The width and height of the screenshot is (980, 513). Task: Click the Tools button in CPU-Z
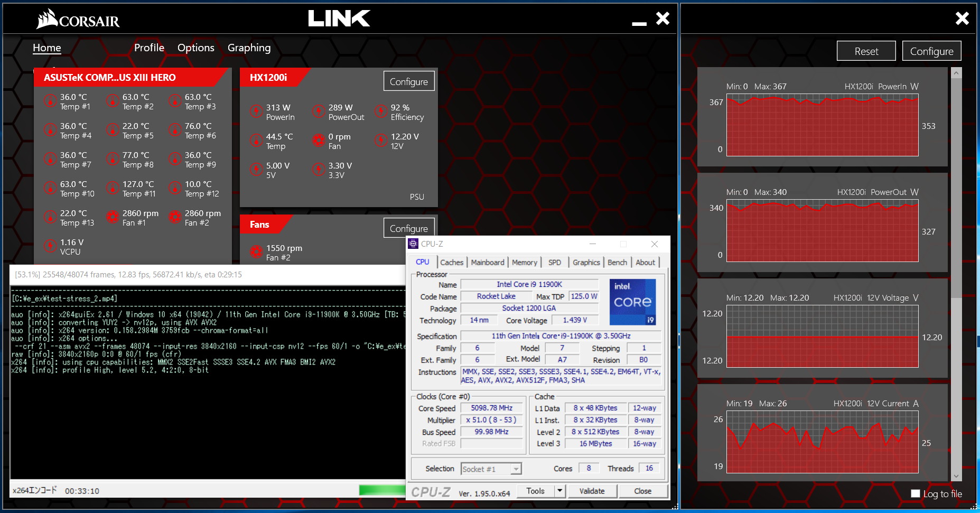(535, 491)
